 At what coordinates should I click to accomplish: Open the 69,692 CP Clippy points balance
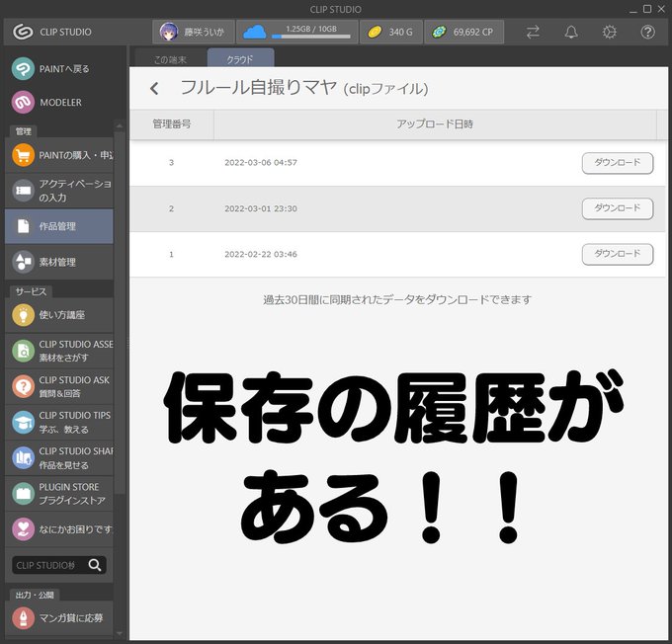click(463, 32)
